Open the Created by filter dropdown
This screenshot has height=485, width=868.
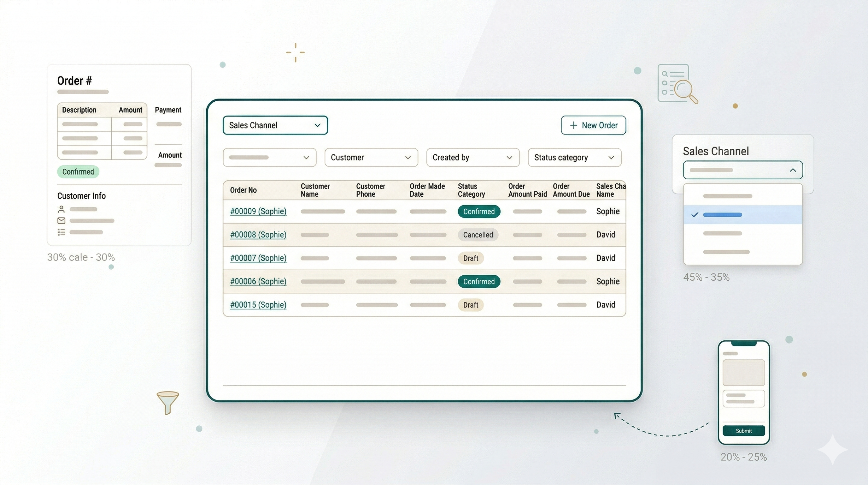(x=472, y=158)
